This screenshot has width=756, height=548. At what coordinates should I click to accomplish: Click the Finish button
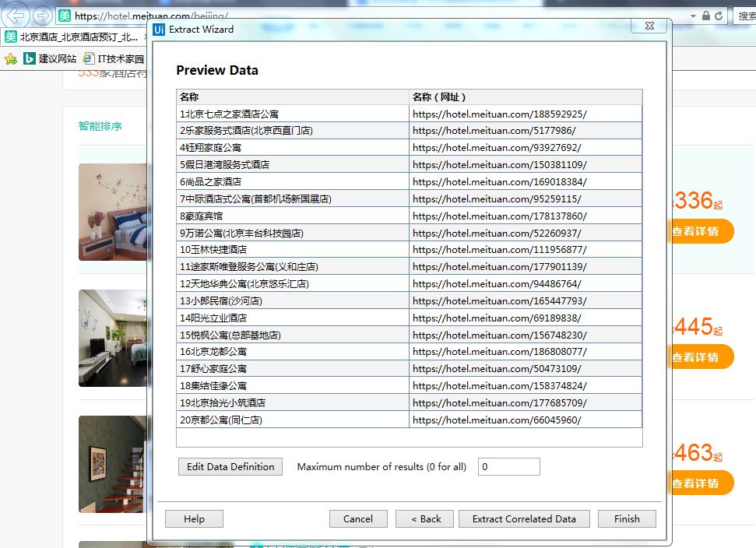[627, 518]
